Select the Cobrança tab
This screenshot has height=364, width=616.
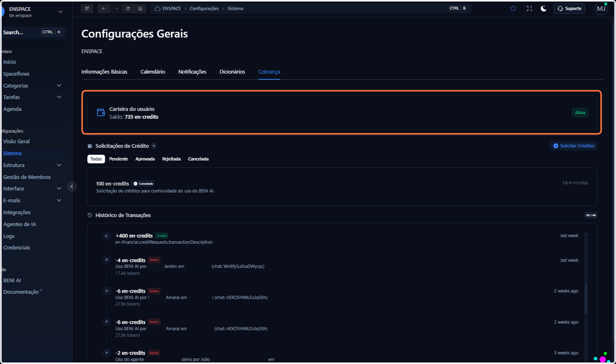269,72
